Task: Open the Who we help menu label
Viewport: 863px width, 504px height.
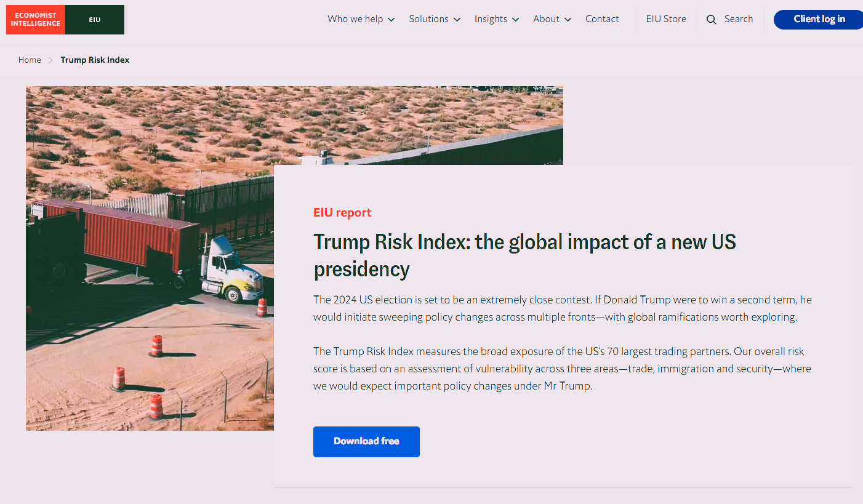Action: click(355, 19)
